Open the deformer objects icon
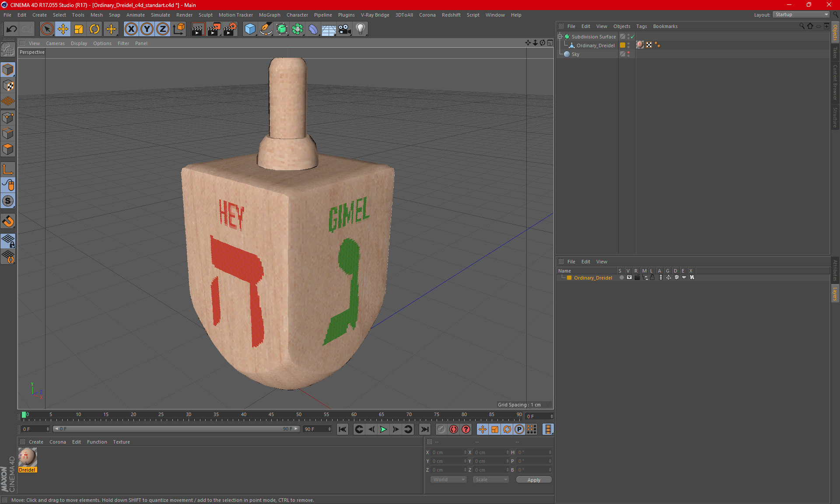The width and height of the screenshot is (840, 504). (313, 29)
